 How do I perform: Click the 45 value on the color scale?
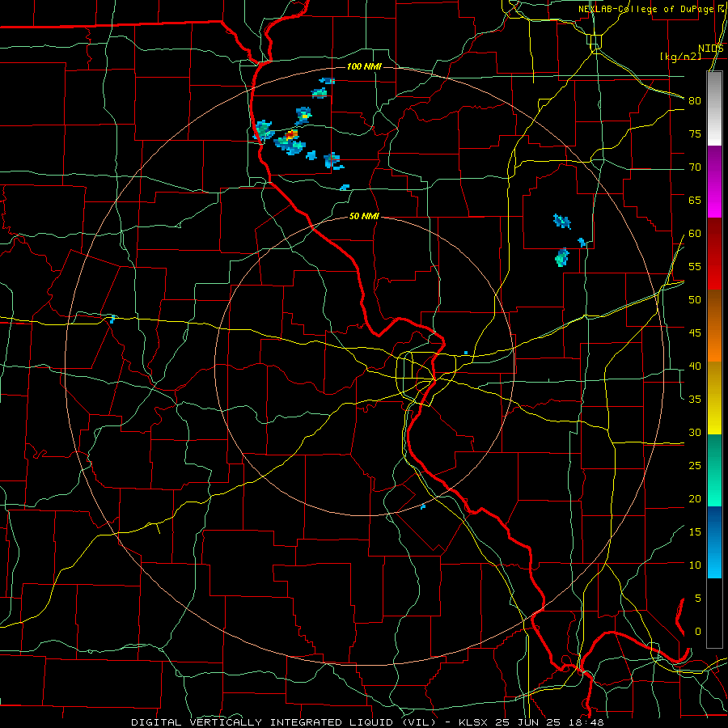[x=695, y=333]
